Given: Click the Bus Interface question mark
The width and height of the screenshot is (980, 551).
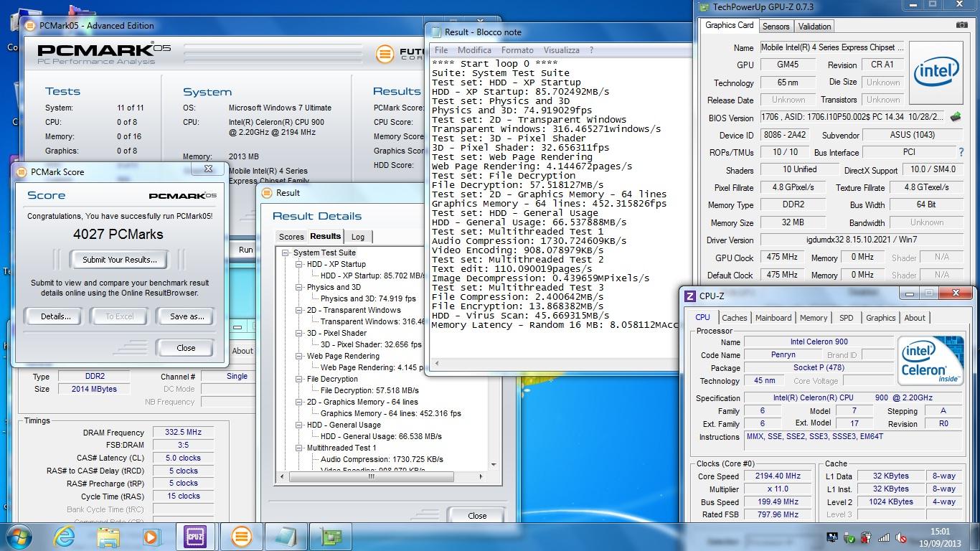Looking at the screenshot, I should (961, 152).
